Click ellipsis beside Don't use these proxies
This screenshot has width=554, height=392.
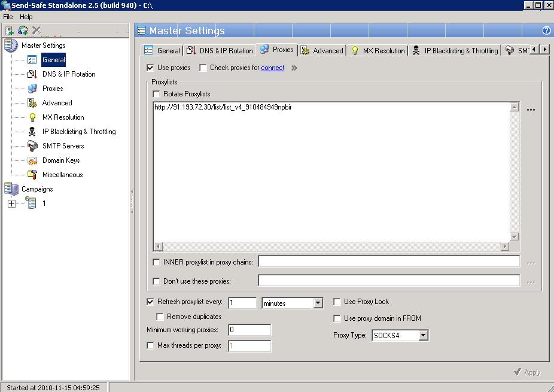click(x=531, y=282)
